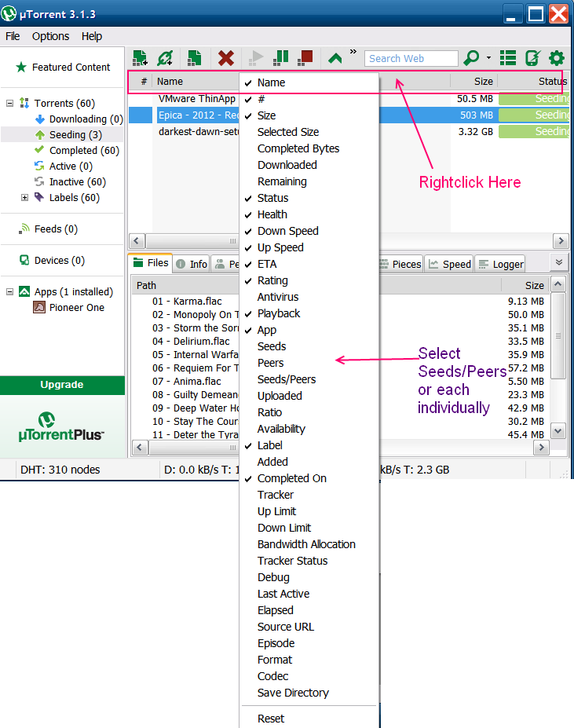Viewport: 574px width, 728px height.
Task: Collapse the Apps tree node
Action: (9, 291)
